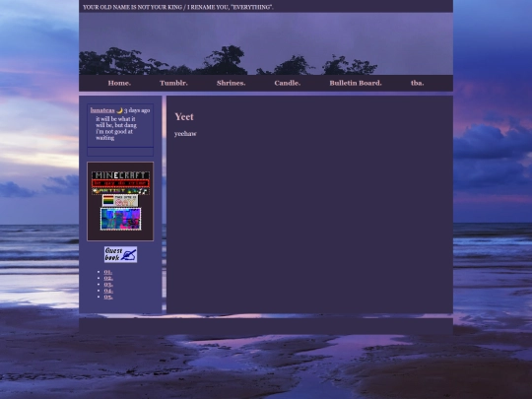Open sidebar link 05.
Screen dimensions: 532x399
[x=108, y=297]
